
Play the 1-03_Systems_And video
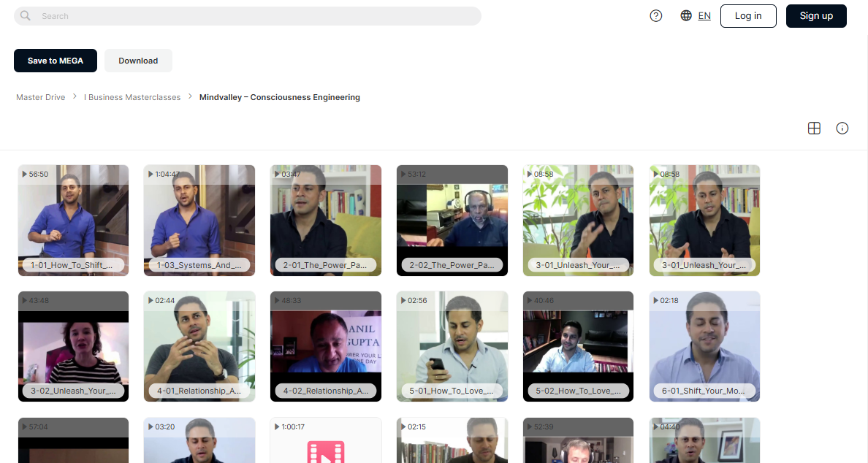click(199, 220)
